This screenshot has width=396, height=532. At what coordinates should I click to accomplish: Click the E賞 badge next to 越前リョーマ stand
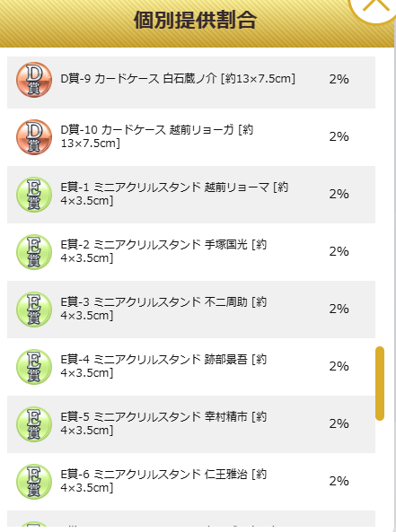click(x=34, y=195)
